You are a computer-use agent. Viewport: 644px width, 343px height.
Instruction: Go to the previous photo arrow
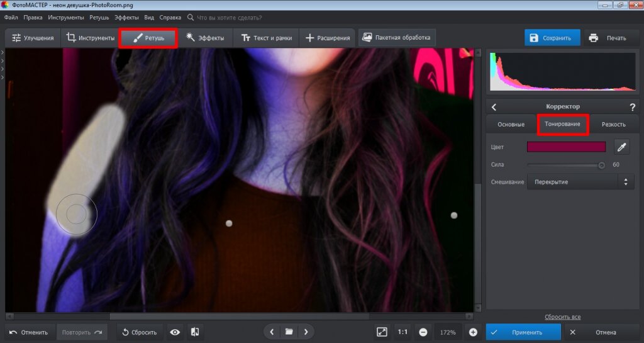tap(272, 332)
